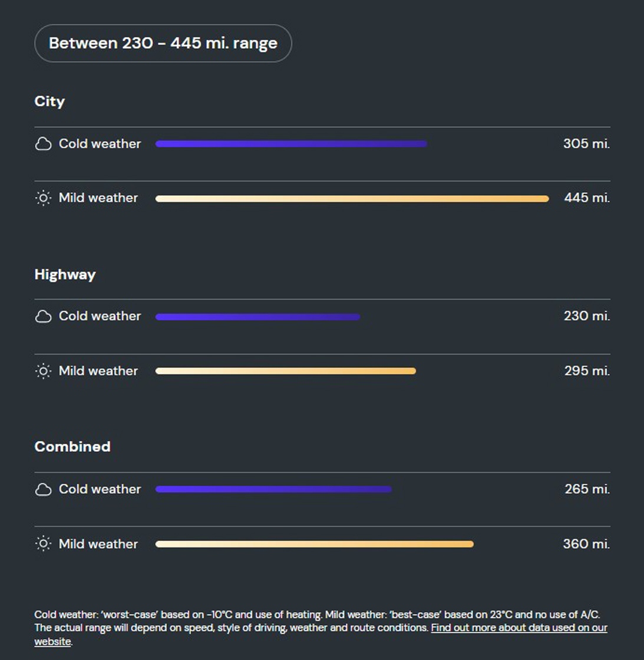Screen dimensions: 644x660
Task: Click the 360 mi. value in Combined section
Action: (x=586, y=543)
